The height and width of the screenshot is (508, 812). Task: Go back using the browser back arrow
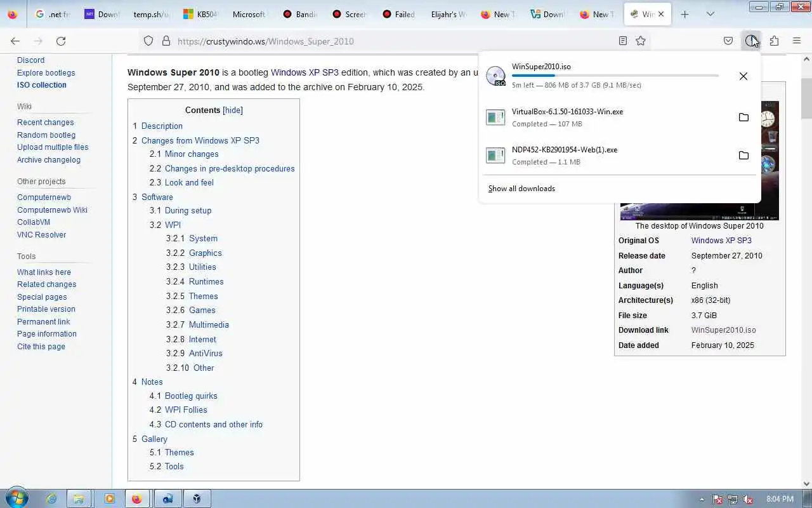click(x=15, y=41)
